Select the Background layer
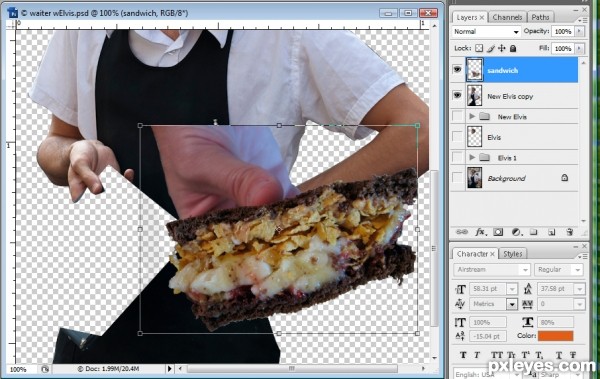Screen dimensions: 600x379 click(522, 178)
